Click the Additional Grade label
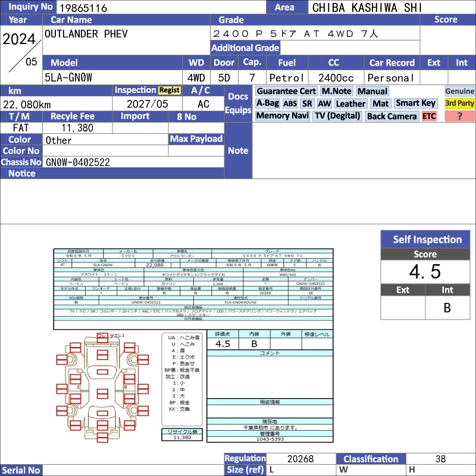The height and width of the screenshot is (476, 476). [x=245, y=48]
